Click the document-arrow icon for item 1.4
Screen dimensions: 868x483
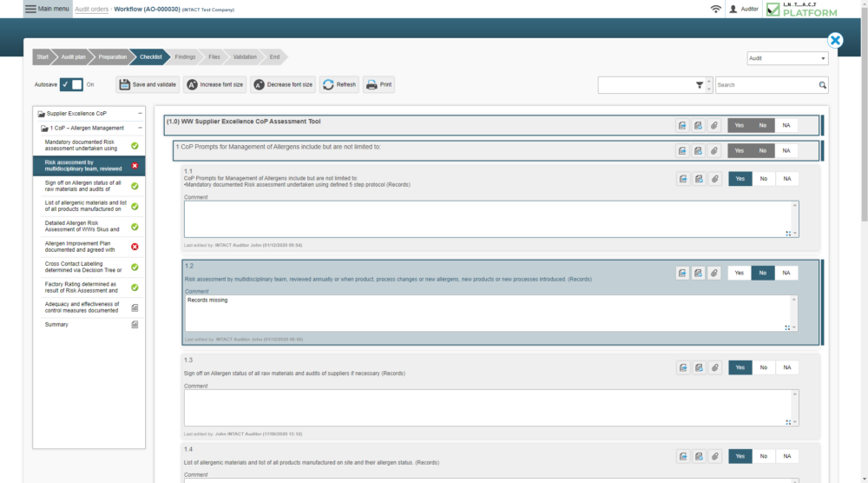(x=683, y=456)
